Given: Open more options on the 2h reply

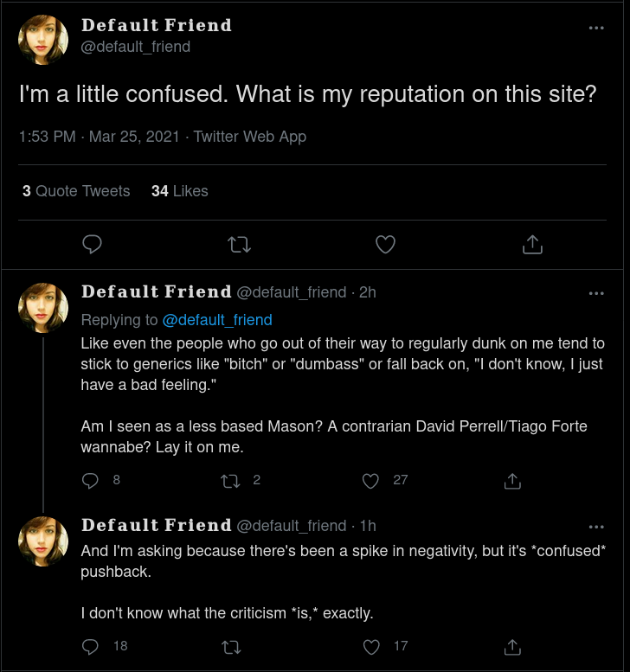Looking at the screenshot, I should (x=596, y=293).
